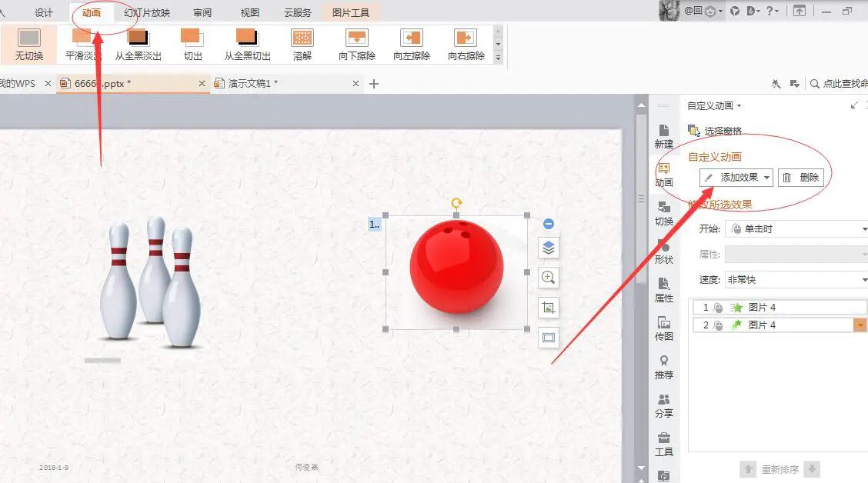Expand the transition gallery more arrow
Viewport: 868px width, 483px height.
pyautogui.click(x=498, y=58)
